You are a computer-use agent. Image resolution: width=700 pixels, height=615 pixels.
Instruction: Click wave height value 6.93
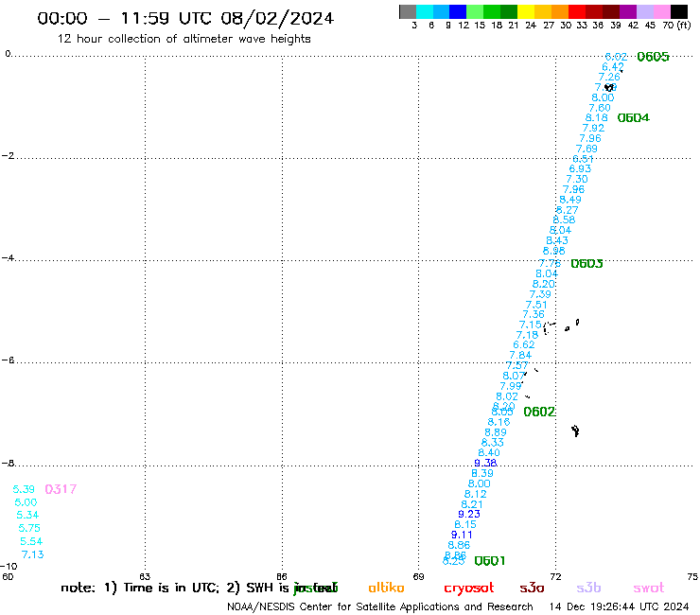point(581,168)
